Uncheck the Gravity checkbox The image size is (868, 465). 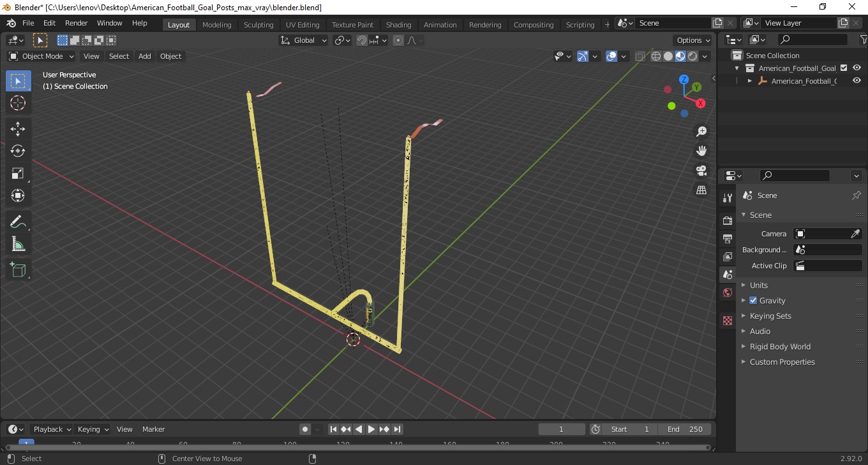click(x=753, y=300)
